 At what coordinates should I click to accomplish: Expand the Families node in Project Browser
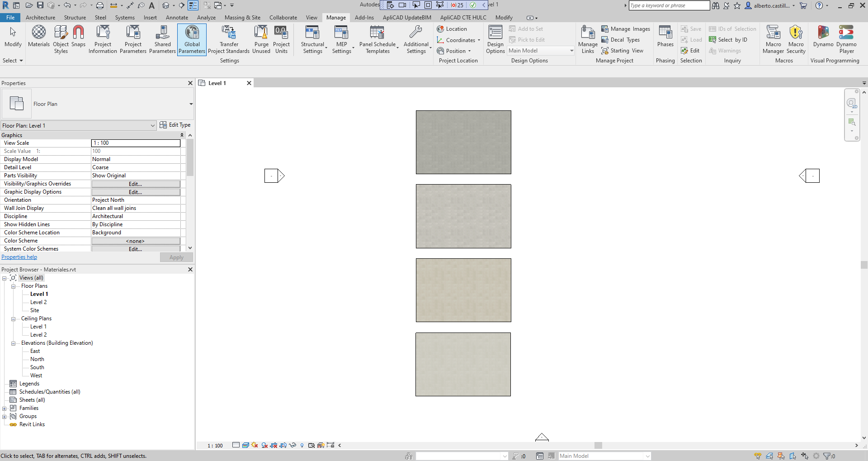pos(5,408)
